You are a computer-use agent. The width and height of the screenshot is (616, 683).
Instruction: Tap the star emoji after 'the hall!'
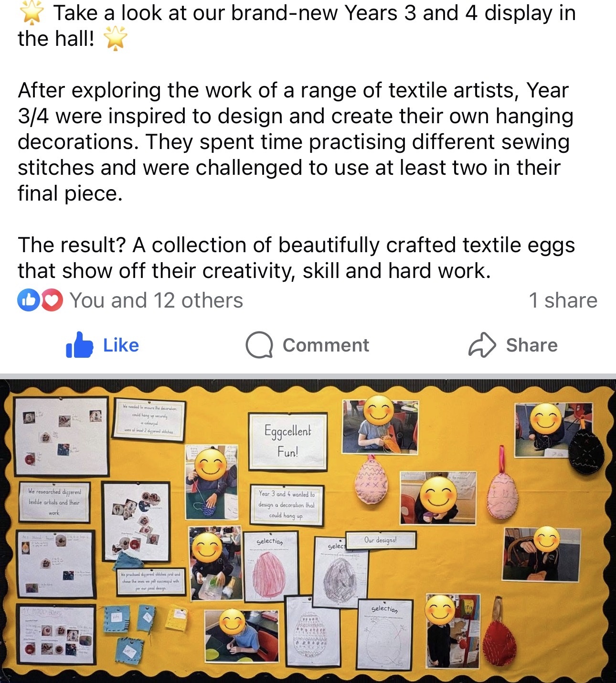tap(115, 38)
